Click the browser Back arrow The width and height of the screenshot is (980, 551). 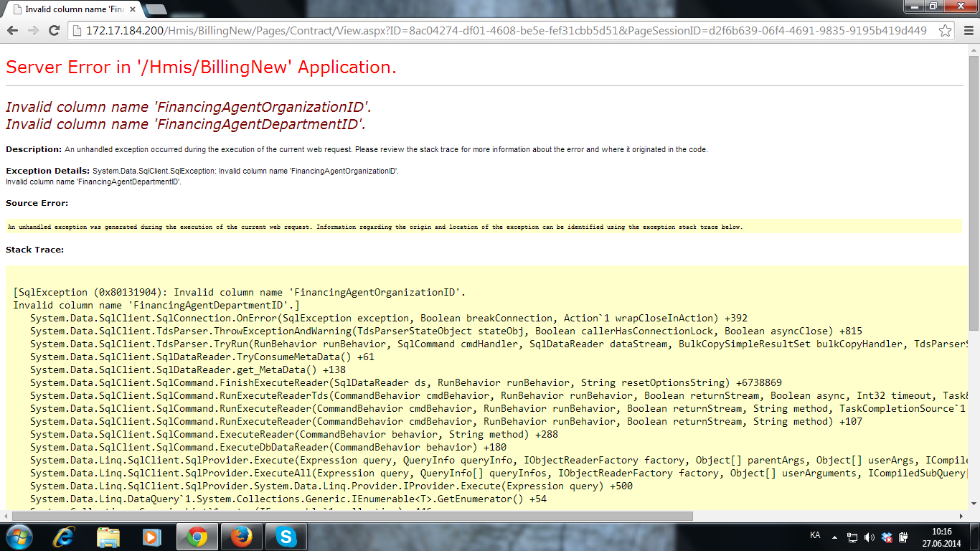click(12, 30)
